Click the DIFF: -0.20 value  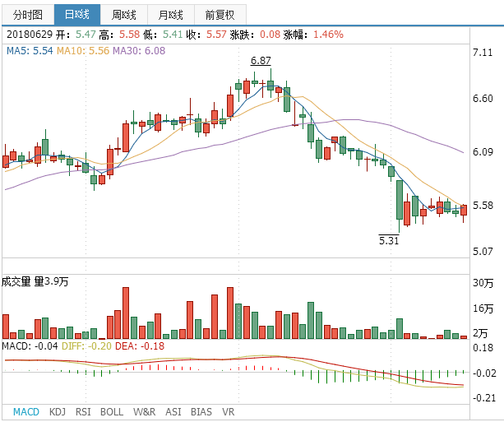(86, 346)
